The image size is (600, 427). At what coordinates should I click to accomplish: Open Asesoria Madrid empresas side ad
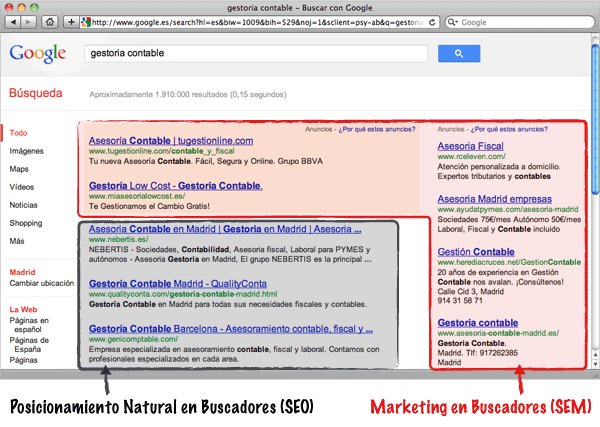[x=495, y=199]
